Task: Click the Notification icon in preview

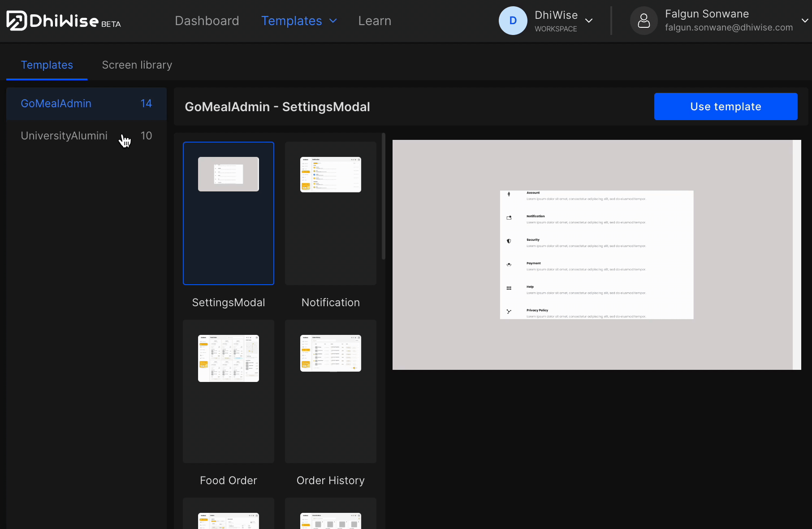Action: [509, 218]
